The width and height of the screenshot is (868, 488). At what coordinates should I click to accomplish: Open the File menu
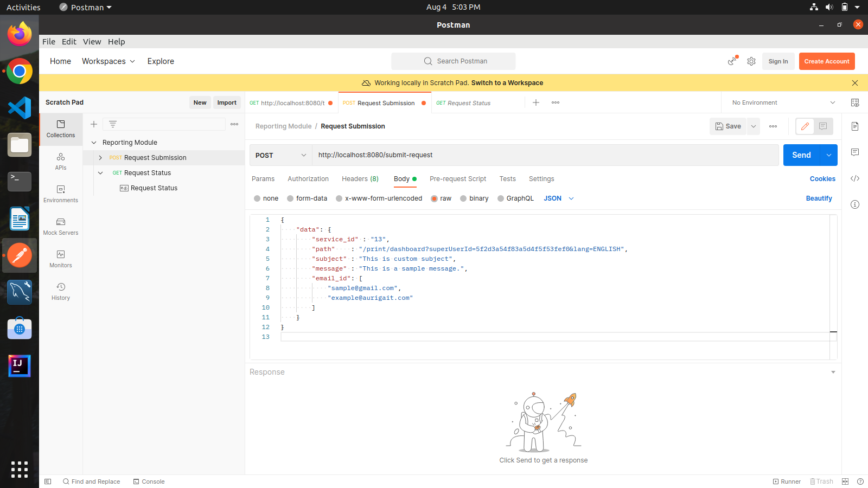coord(49,42)
